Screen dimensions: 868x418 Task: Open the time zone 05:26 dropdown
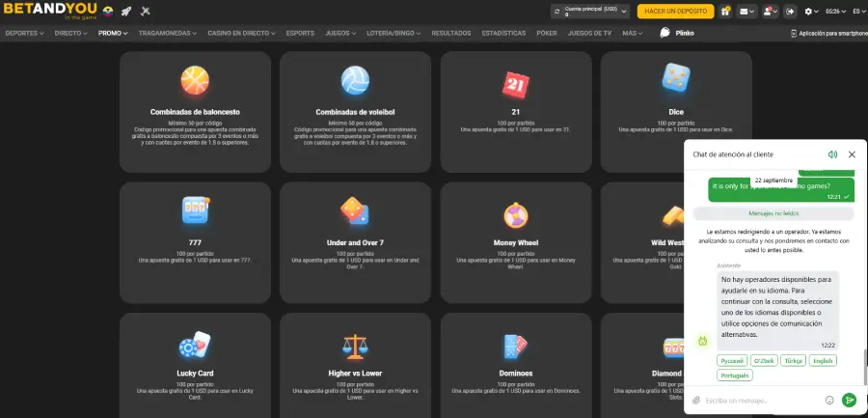835,11
